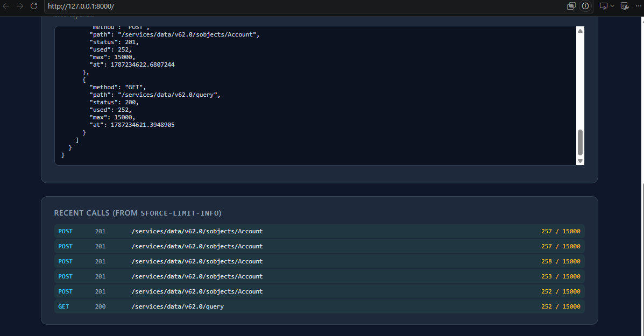This screenshot has height=336, width=644.
Task: Select the first POST row showing 257 / 15000
Action: pos(319,231)
